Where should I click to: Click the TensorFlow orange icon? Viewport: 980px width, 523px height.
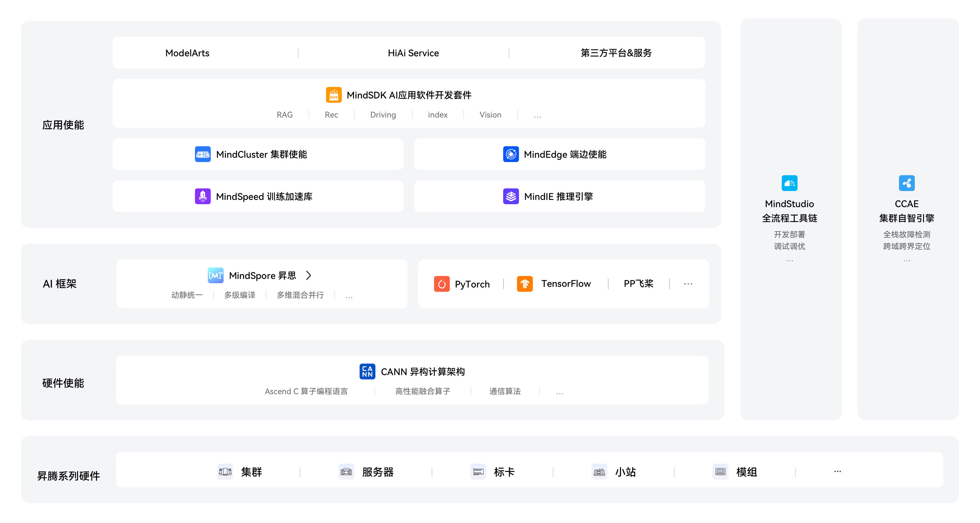[x=525, y=284]
